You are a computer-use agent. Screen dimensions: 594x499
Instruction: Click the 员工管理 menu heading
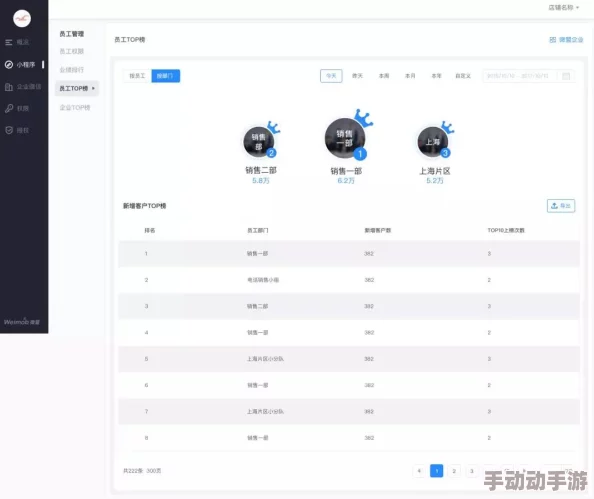coord(72,34)
